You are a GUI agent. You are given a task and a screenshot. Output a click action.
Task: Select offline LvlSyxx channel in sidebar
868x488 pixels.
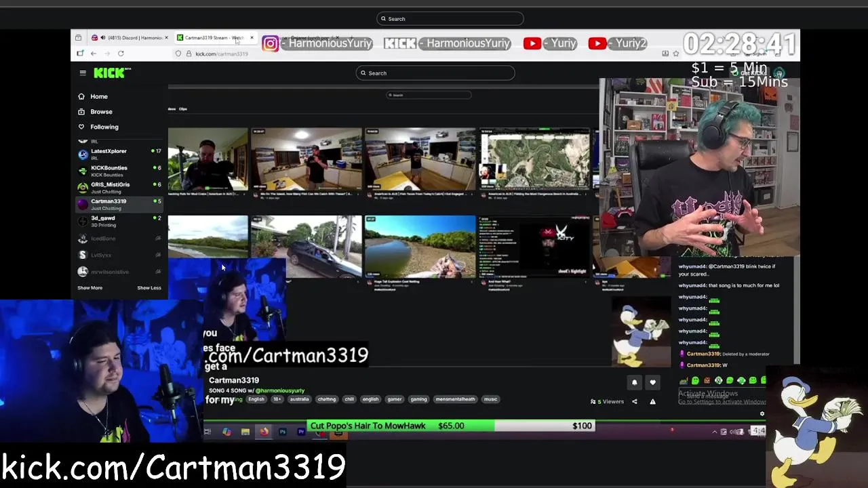tap(119, 255)
